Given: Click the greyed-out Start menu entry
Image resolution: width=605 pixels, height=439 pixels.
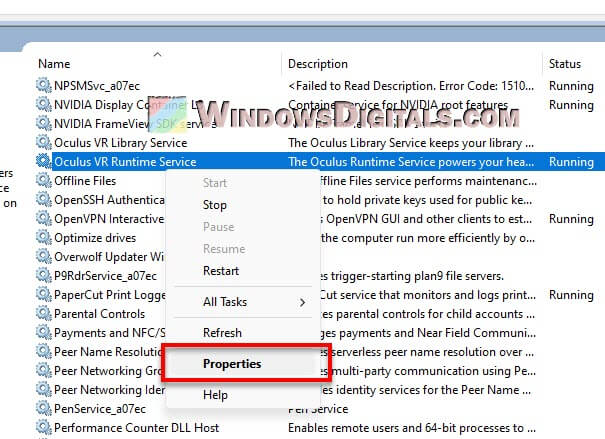Looking at the screenshot, I should [243, 183].
